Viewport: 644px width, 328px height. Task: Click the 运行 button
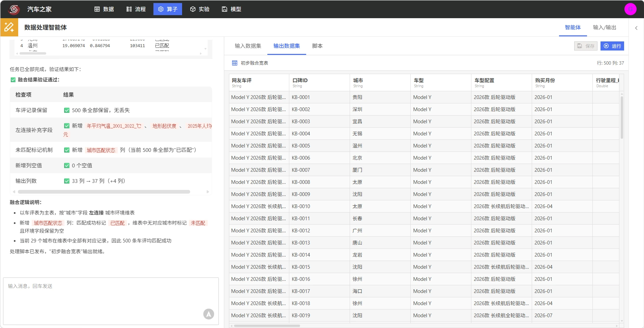click(612, 46)
